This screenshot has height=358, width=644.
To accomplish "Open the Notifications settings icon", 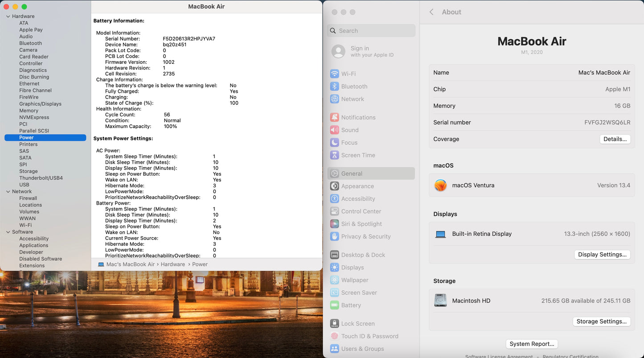I will click(x=334, y=117).
